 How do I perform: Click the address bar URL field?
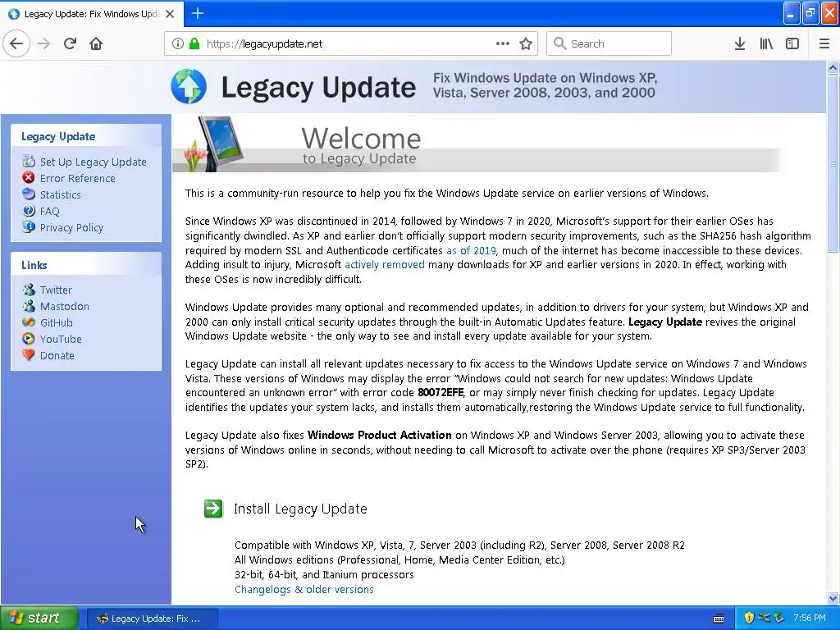click(350, 44)
